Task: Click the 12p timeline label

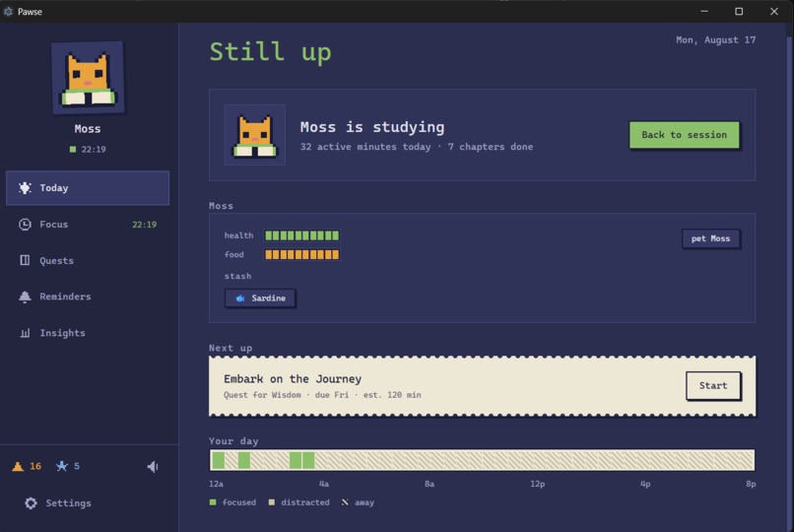Action: tap(538, 484)
